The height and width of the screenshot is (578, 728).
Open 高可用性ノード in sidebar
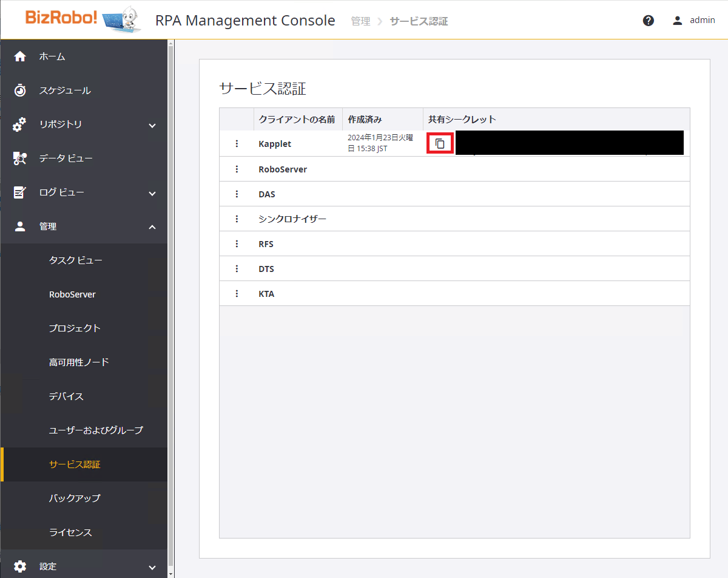pos(84,362)
